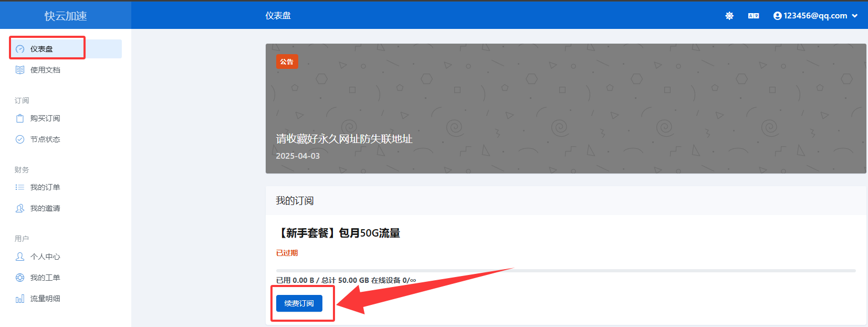Click the 【新手套餐】包月50G流量 plan title
The width and height of the screenshot is (868, 327).
[338, 233]
